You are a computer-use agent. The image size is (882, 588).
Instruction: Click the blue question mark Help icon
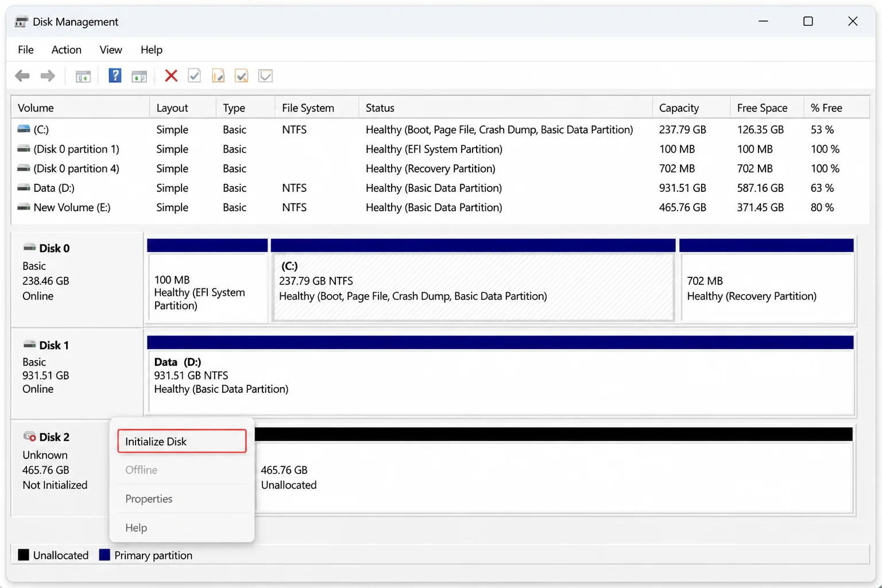click(115, 75)
